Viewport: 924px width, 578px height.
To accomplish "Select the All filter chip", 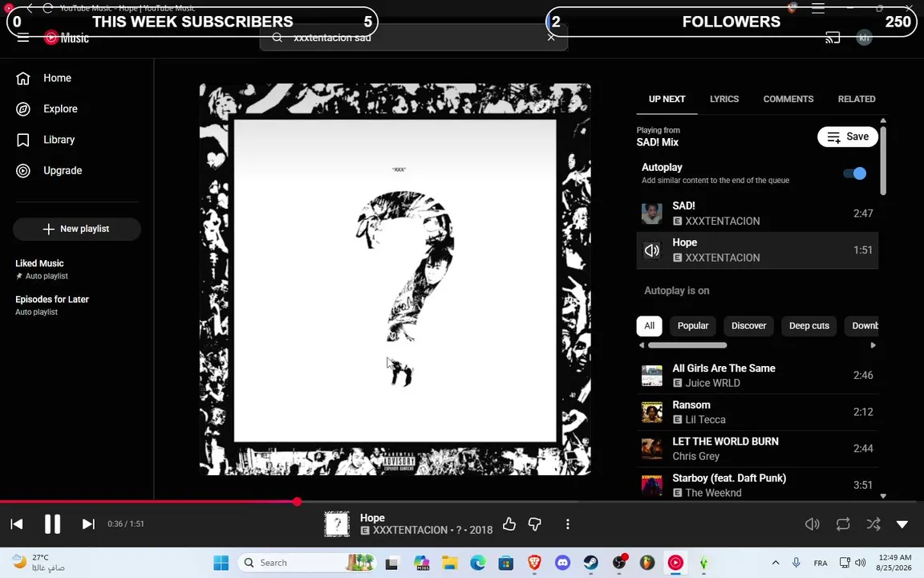I will (649, 326).
